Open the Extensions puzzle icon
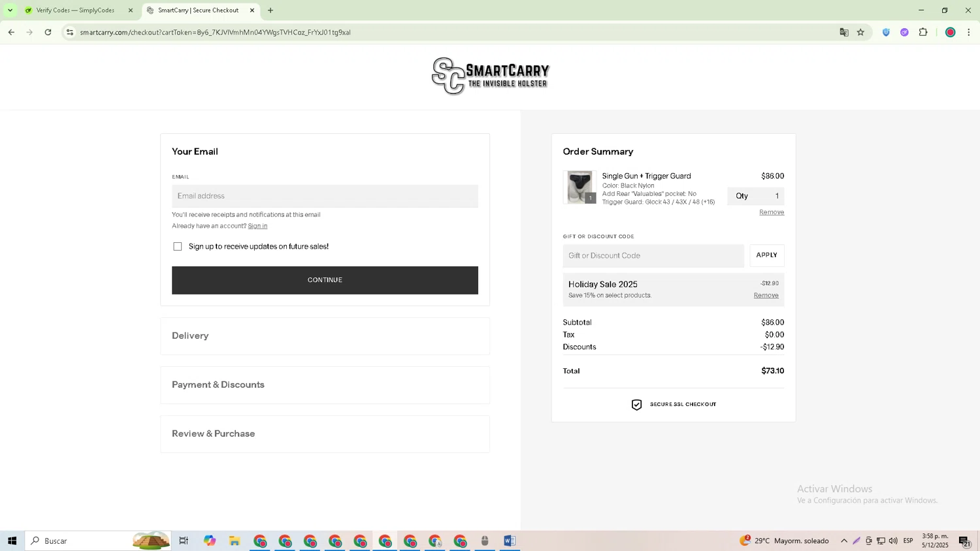The image size is (980, 551). [x=923, y=32]
